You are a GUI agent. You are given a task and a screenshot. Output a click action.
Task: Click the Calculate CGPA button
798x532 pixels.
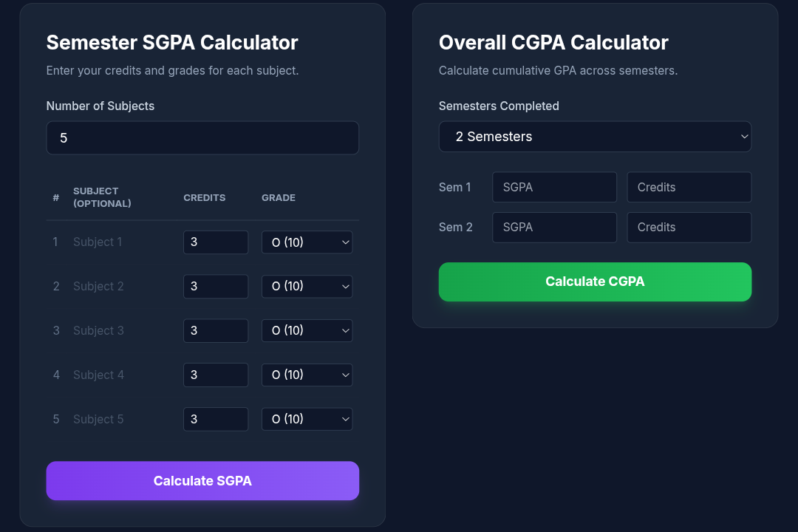[595, 282]
